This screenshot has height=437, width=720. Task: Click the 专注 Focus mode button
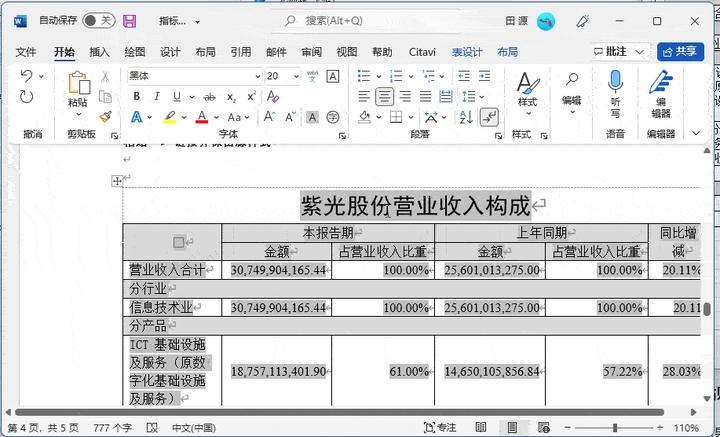pos(440,428)
